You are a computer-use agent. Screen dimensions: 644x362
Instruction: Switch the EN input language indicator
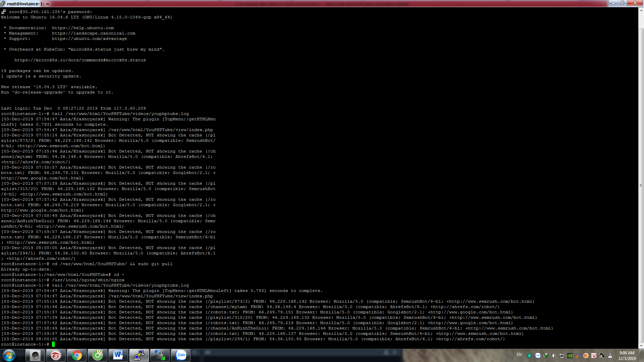click(x=519, y=355)
